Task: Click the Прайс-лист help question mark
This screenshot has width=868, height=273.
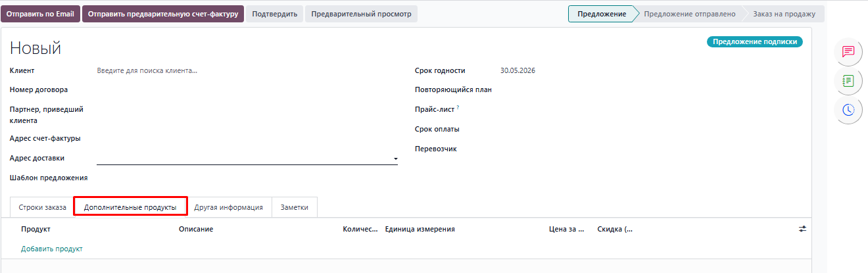Action: 458,108
